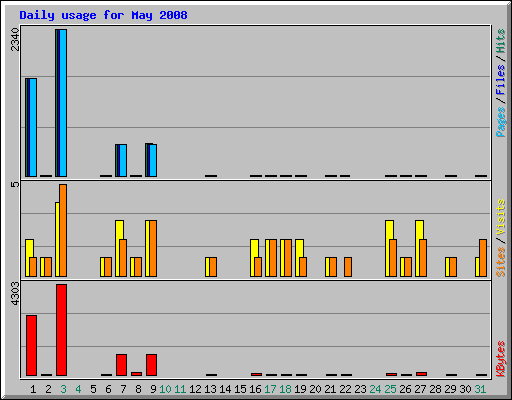Screen dimensions: 512x400
Task: Click green day label 24 on the x-axis
Action: pos(375,389)
